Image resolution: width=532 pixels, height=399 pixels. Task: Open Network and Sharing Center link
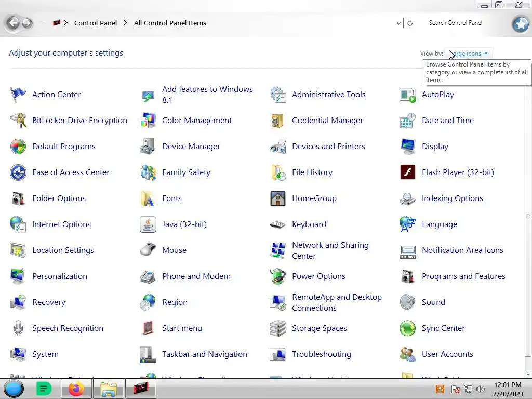click(330, 250)
